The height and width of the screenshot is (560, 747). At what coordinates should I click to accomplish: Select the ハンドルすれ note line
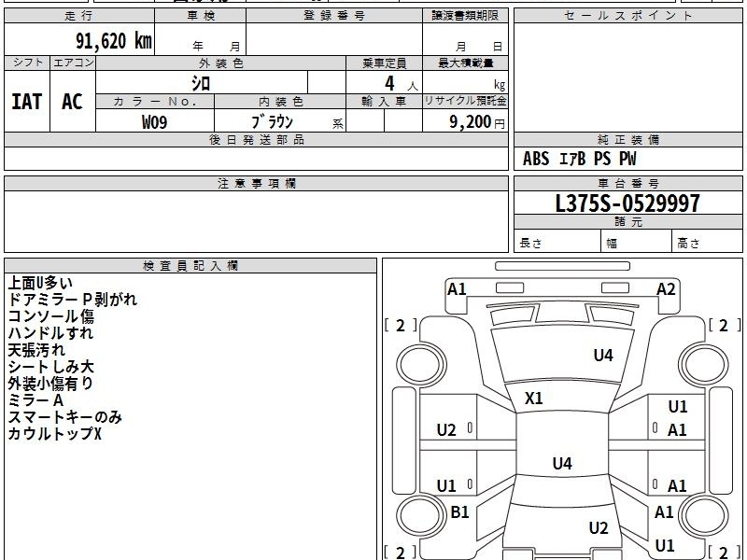tap(50, 333)
